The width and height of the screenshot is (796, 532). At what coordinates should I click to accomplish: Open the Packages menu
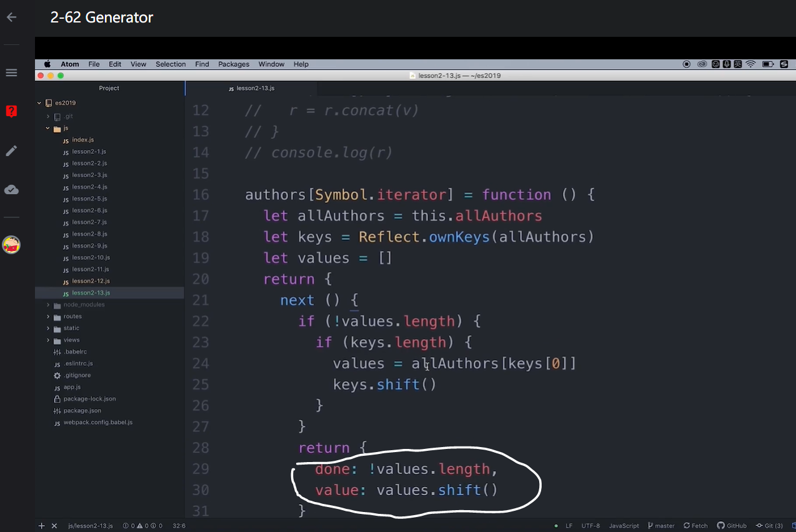coord(234,64)
